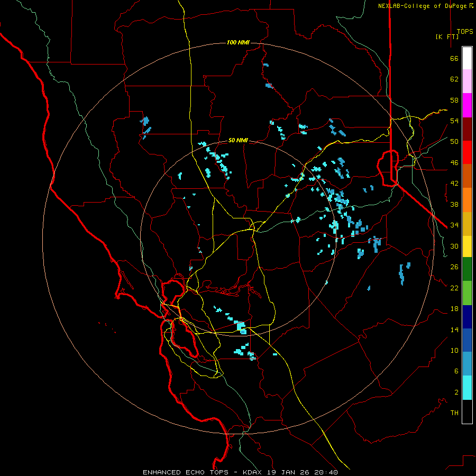The image size is (476, 476).
Task: Pick the bright yellow legend swatch
Action: click(x=467, y=246)
